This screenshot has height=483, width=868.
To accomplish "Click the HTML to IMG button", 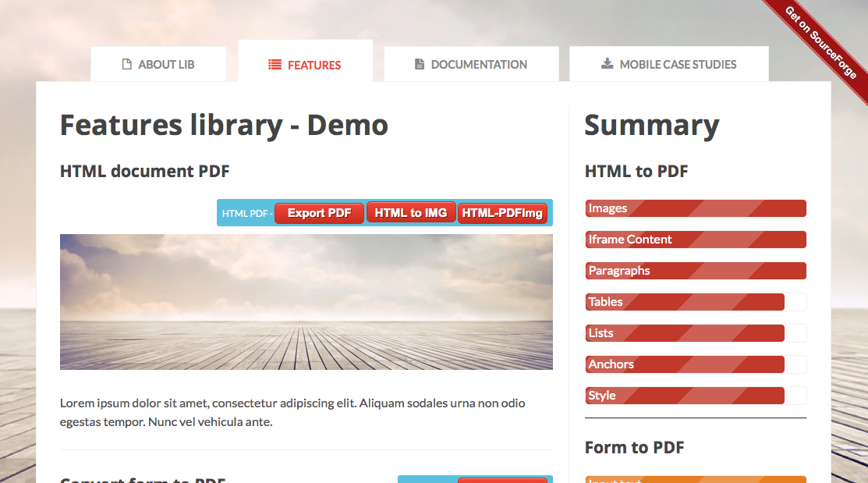I will 411,211.
